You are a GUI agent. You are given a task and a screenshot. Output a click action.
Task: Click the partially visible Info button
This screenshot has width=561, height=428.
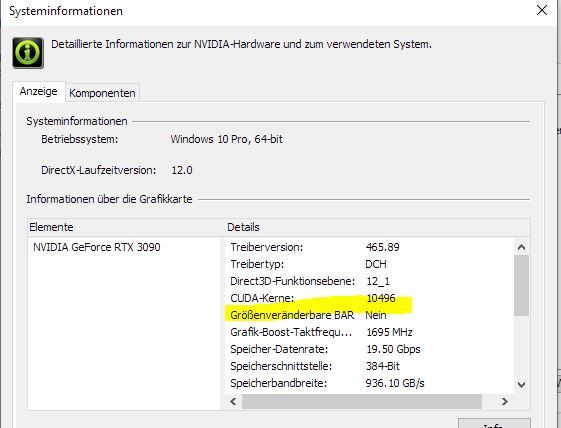click(494, 423)
